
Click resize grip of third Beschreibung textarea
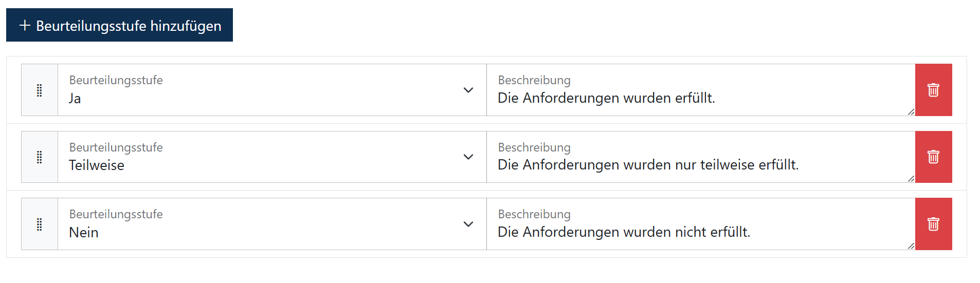[911, 246]
